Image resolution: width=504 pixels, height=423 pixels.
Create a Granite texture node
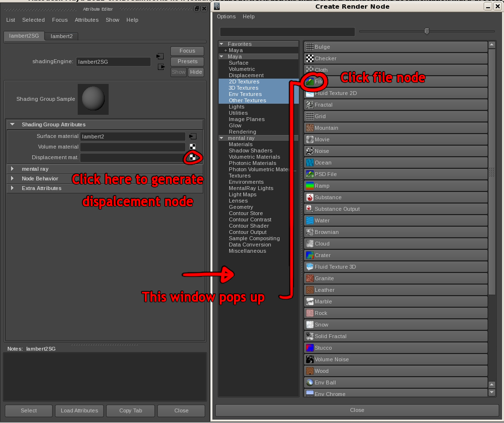[x=396, y=278]
